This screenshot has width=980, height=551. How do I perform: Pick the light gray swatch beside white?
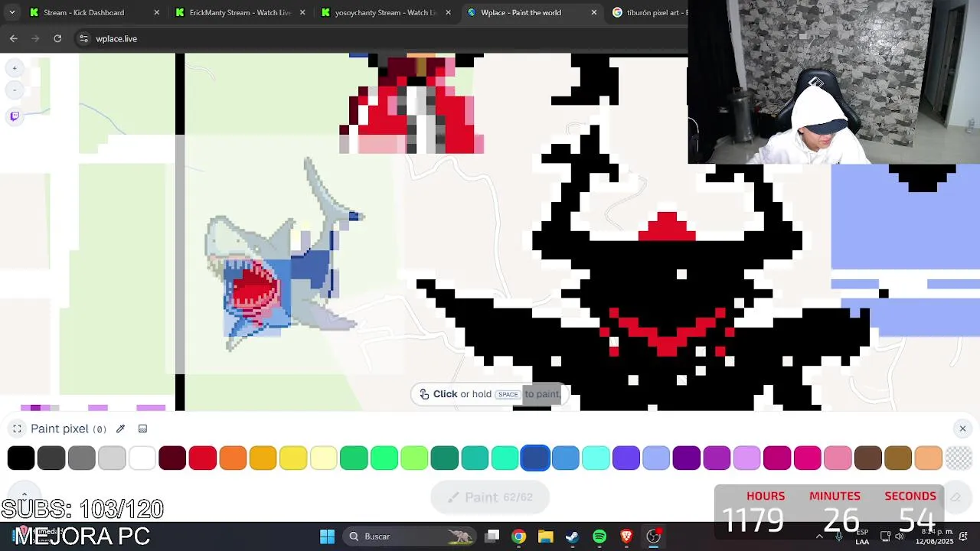click(x=112, y=458)
